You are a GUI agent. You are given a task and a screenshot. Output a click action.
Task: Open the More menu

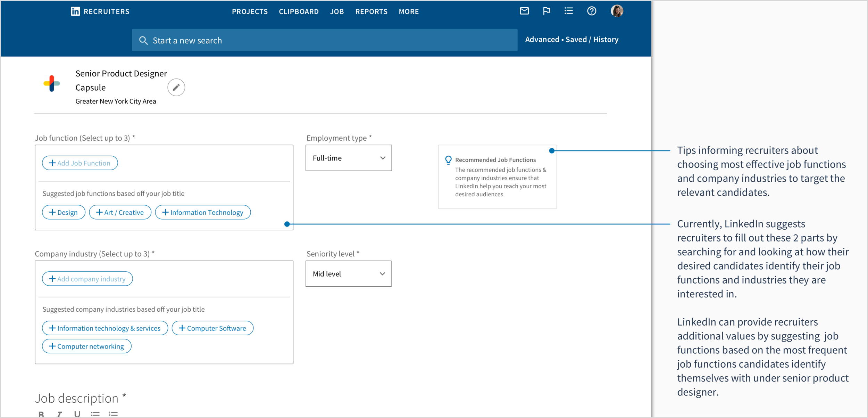click(x=409, y=11)
